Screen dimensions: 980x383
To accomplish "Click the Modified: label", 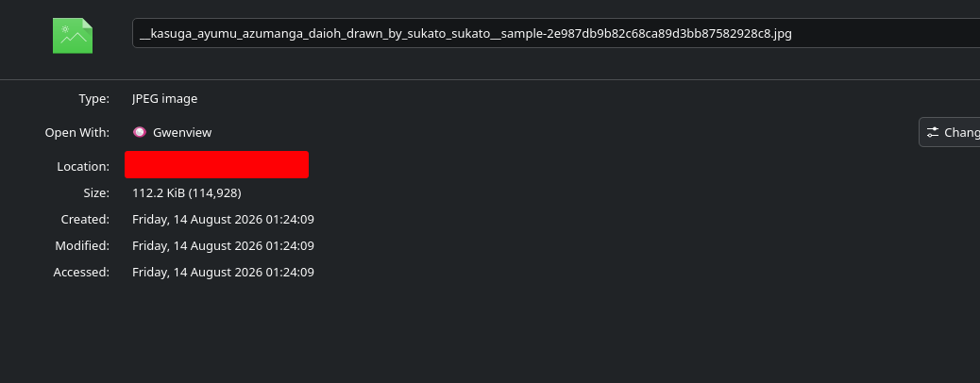I will tap(82, 245).
